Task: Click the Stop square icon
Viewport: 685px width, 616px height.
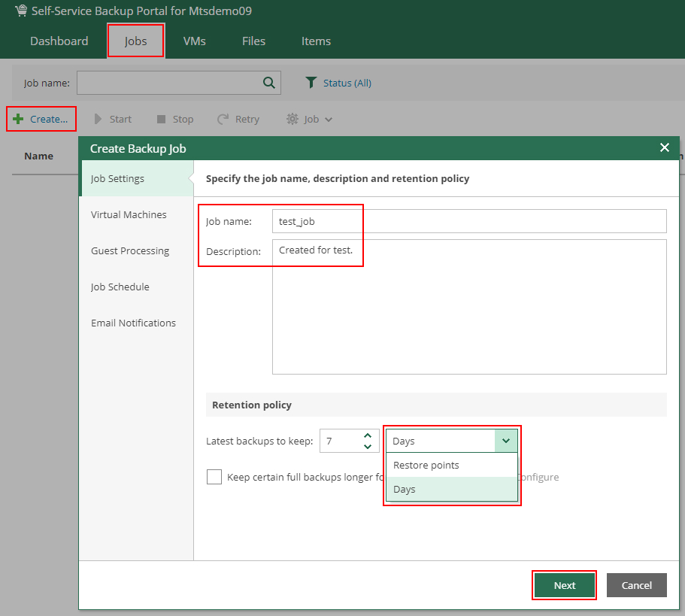Action: [161, 119]
